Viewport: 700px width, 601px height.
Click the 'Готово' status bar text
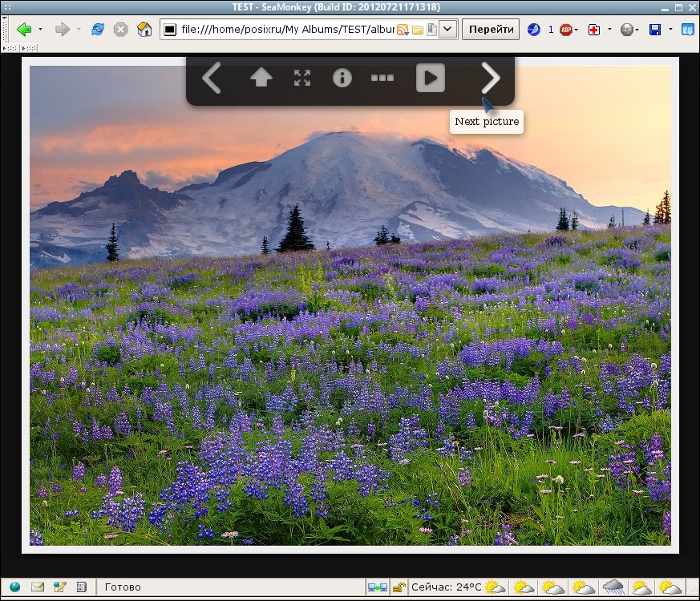[123, 587]
